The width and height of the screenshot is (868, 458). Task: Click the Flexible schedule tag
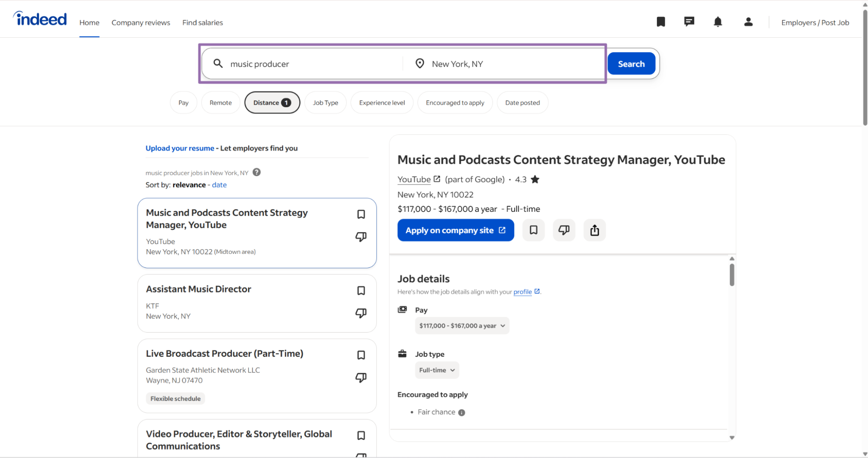[x=175, y=399]
